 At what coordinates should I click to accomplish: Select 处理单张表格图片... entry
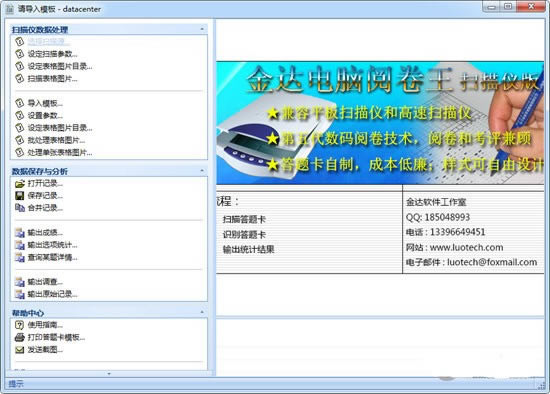point(60,153)
